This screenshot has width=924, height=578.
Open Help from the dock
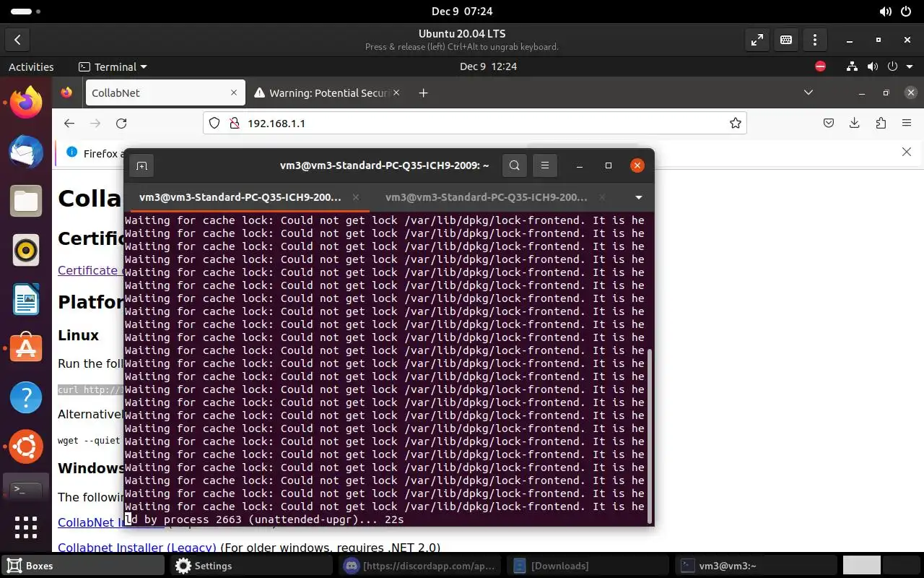tap(26, 397)
